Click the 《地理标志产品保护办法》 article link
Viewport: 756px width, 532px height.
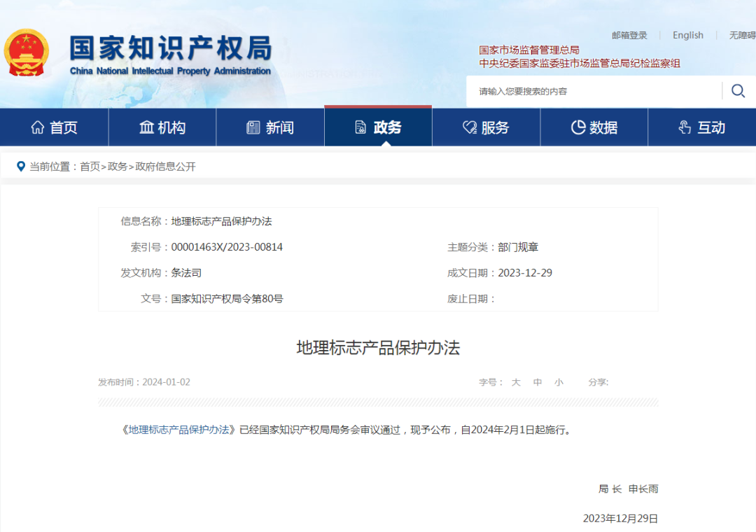coord(178,430)
